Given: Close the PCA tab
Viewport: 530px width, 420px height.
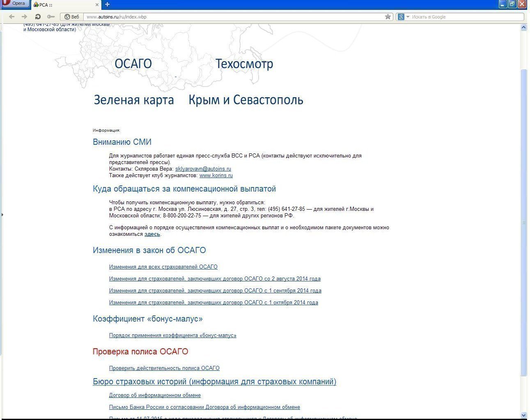Looking at the screenshot, I should (97, 5).
